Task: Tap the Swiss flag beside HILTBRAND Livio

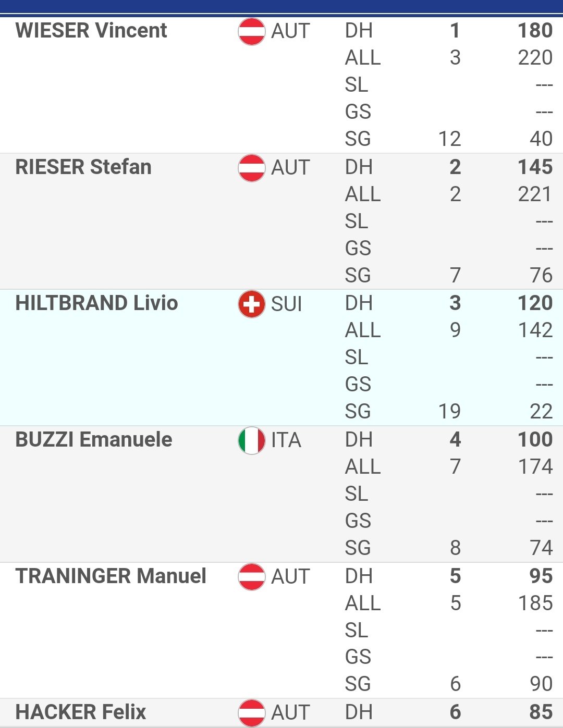Action: pyautogui.click(x=251, y=304)
